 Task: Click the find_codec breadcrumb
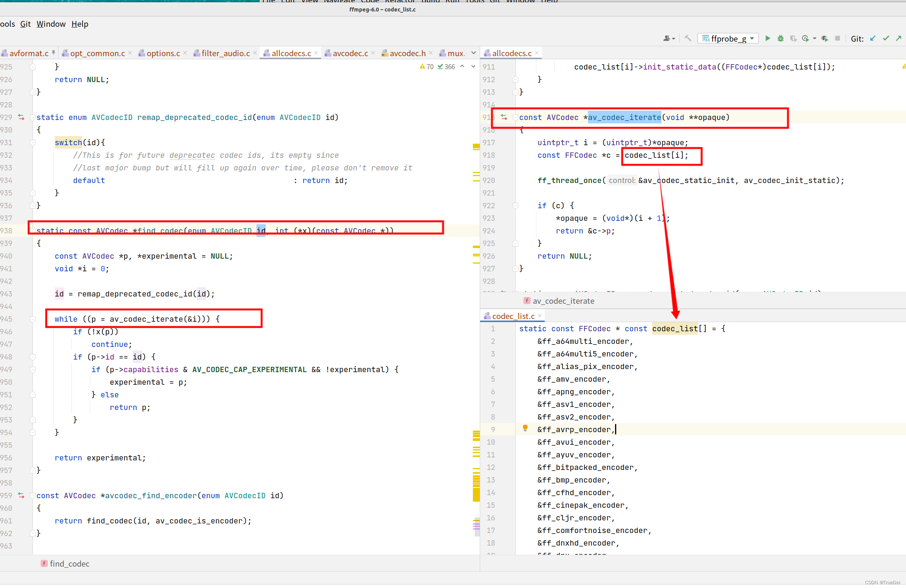65,564
